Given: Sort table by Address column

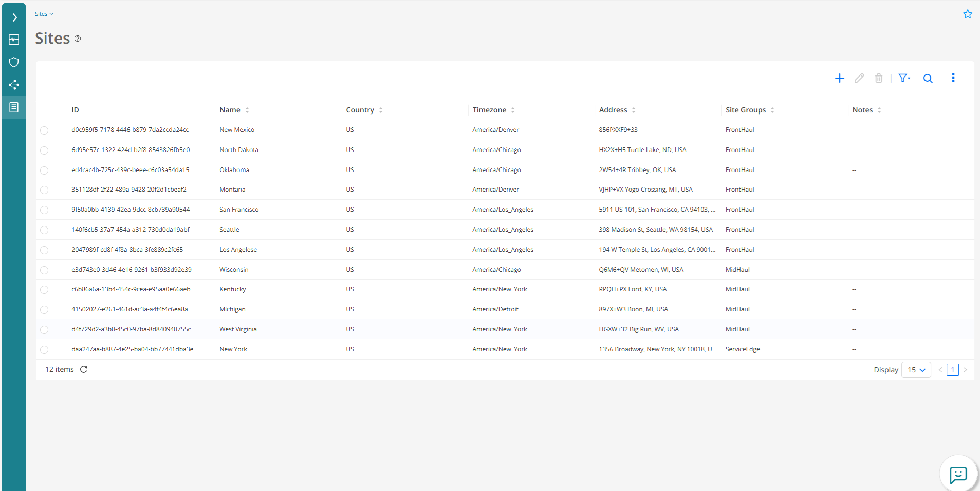Looking at the screenshot, I should point(634,110).
